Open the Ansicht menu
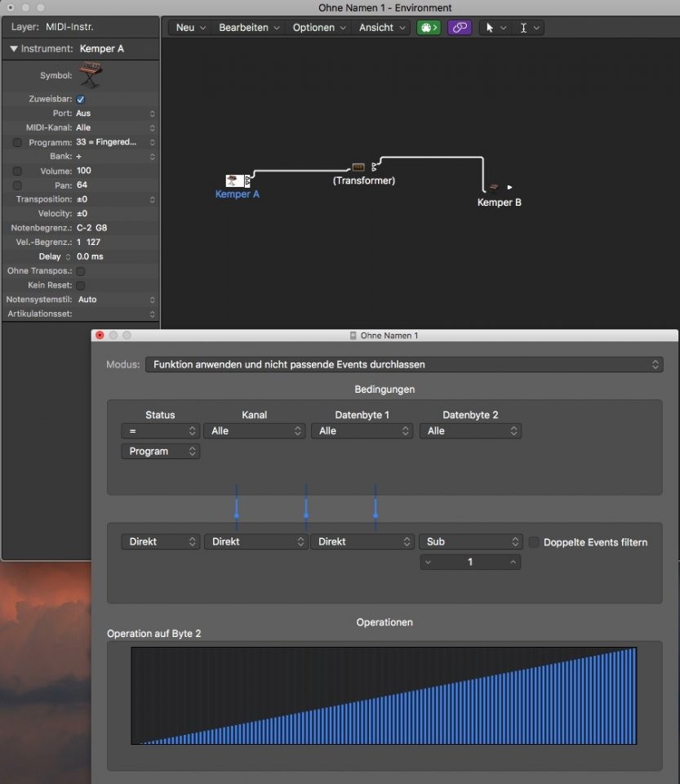This screenshot has height=784, width=680. pos(382,28)
